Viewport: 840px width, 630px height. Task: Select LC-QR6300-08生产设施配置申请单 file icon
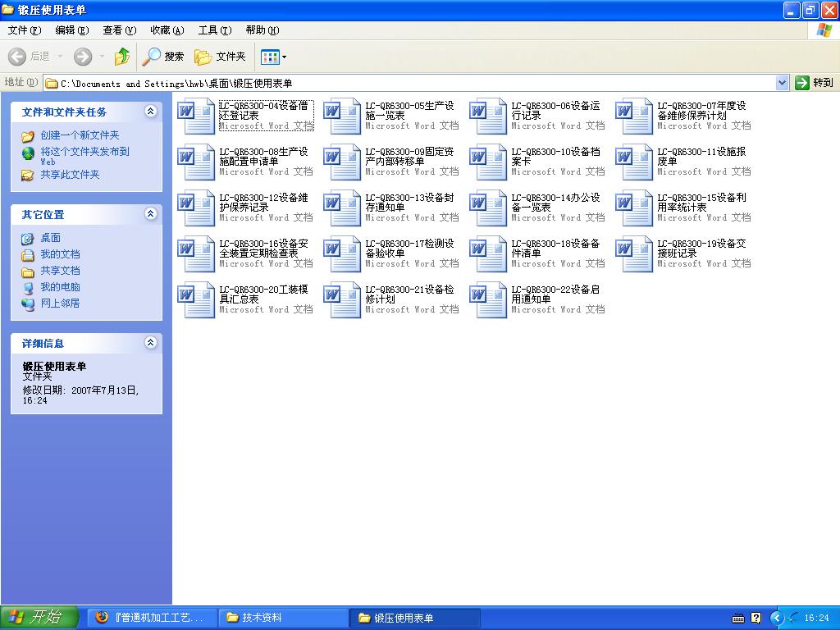[196, 162]
